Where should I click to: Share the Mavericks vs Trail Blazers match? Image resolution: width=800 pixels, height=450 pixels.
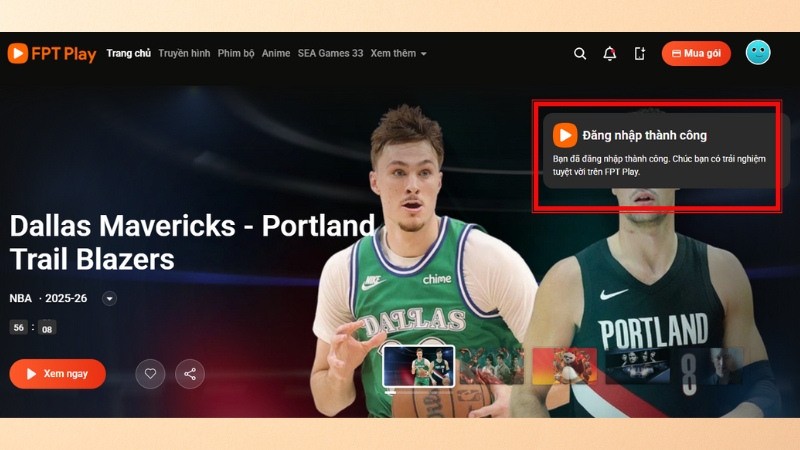(x=189, y=374)
